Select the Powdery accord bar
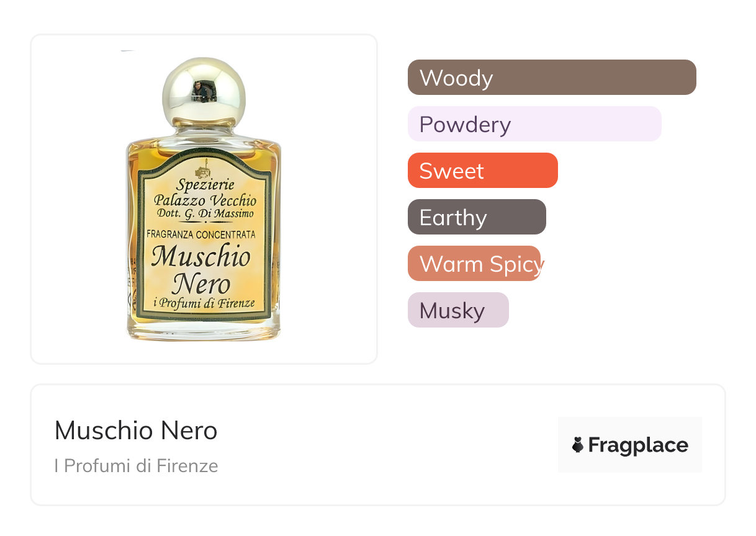The width and height of the screenshot is (756, 536). tap(534, 124)
